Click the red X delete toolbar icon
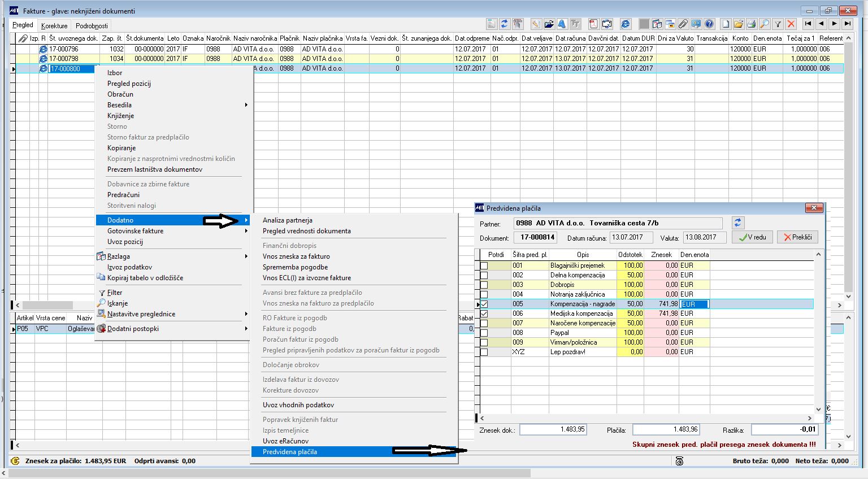The height and width of the screenshot is (479, 868). pyautogui.click(x=791, y=24)
